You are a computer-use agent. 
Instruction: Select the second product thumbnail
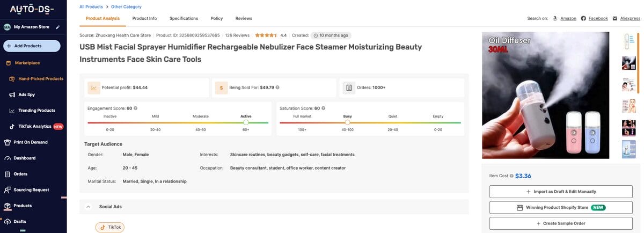[x=628, y=63]
